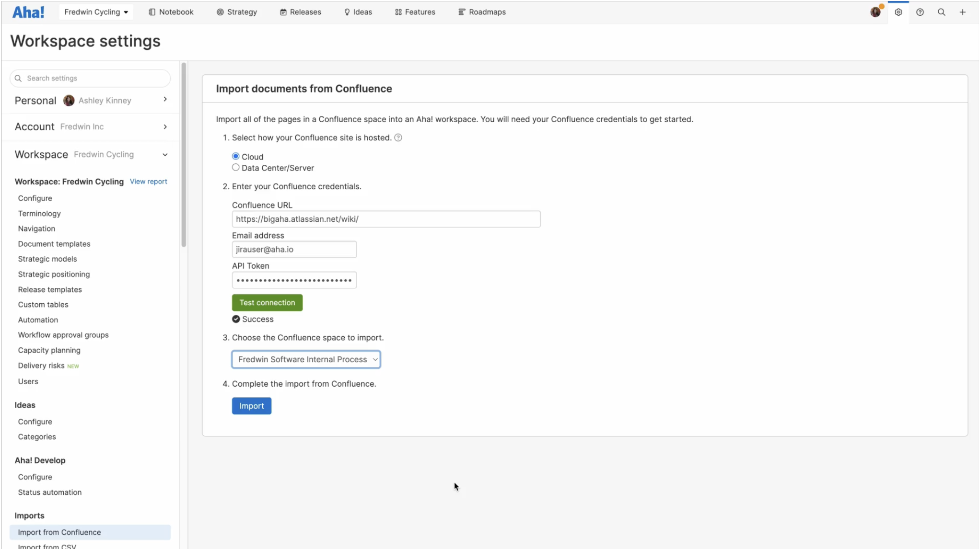980x549 pixels.
Task: Open Terminology settings
Action: (39, 214)
